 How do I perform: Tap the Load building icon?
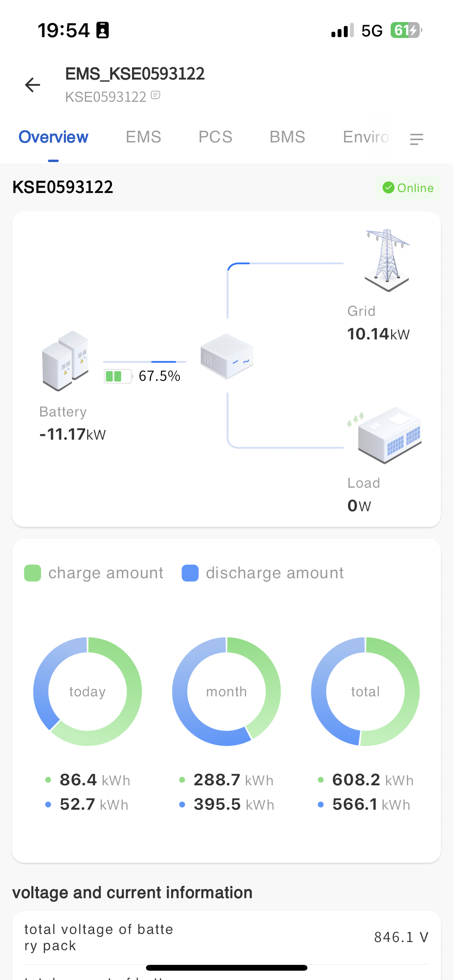coord(389,435)
